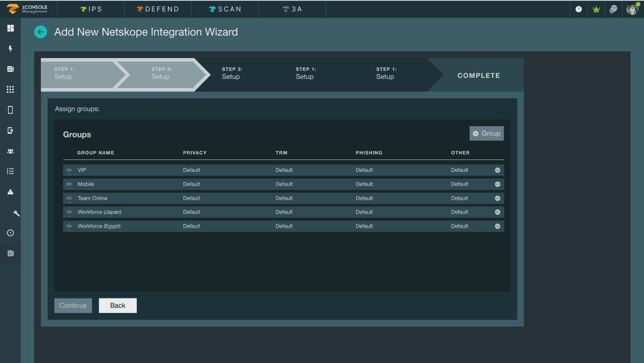Remove the VIP group with its minus icon
644x363 pixels.
[497, 170]
